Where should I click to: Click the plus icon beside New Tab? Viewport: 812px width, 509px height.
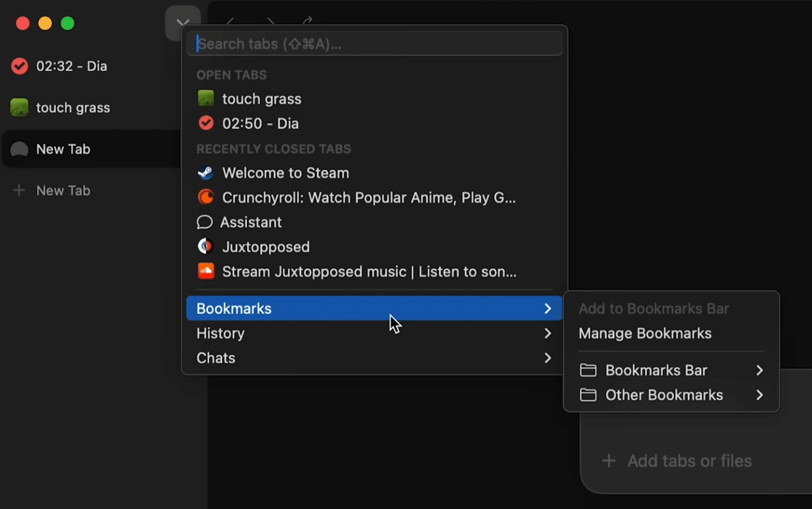tap(19, 190)
